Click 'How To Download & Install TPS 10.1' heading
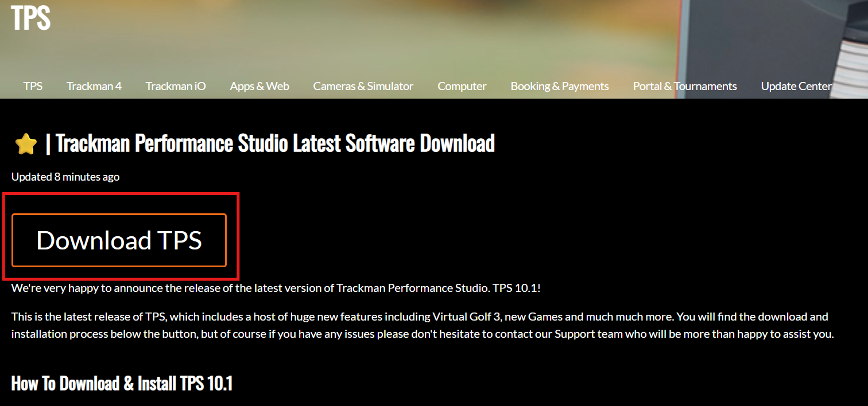 (x=122, y=383)
